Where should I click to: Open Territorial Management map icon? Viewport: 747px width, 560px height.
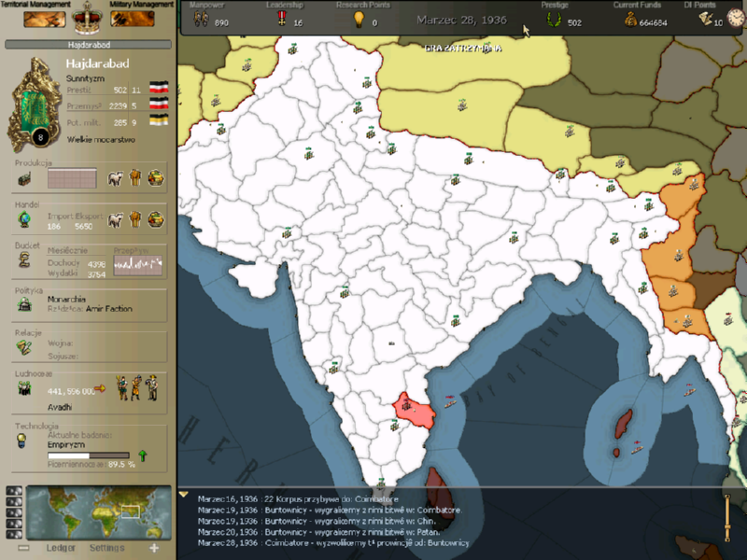click(44, 20)
